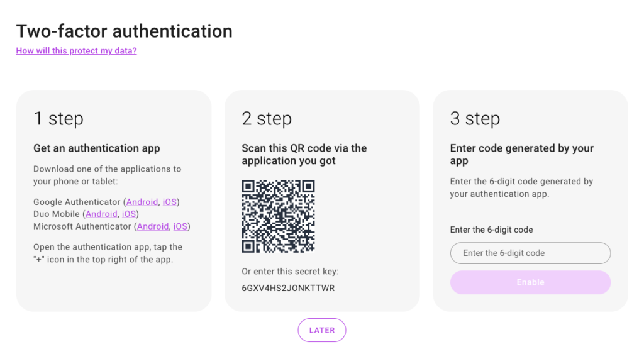Click the "2 step" card heading

pyautogui.click(x=267, y=119)
